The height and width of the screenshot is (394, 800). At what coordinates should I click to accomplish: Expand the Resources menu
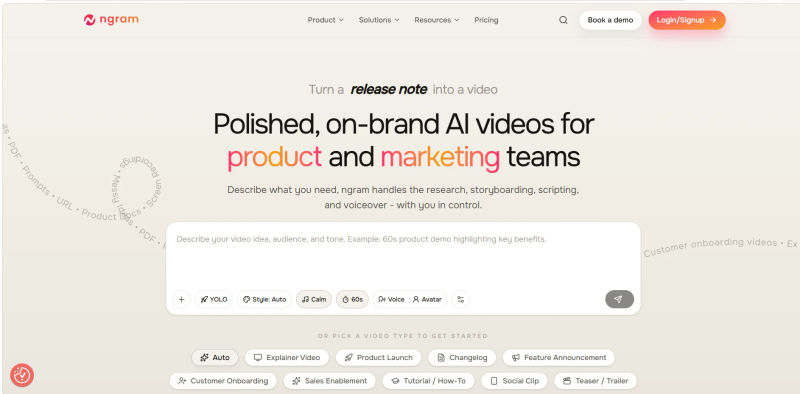click(x=437, y=20)
